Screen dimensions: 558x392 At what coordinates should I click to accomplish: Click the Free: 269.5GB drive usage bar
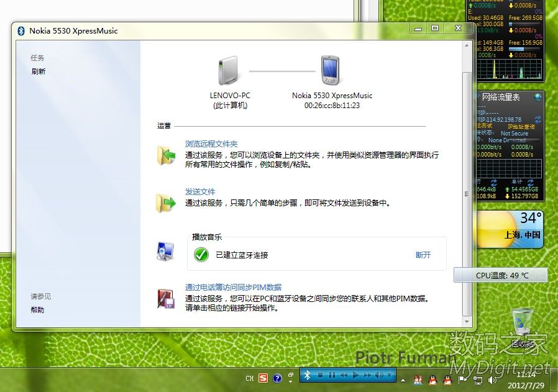(525, 24)
